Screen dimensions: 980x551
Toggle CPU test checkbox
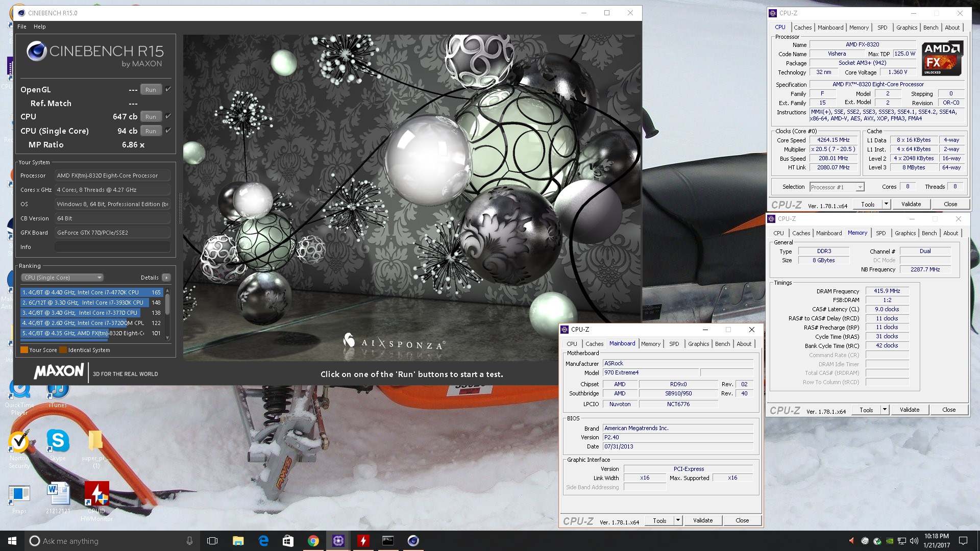click(168, 116)
